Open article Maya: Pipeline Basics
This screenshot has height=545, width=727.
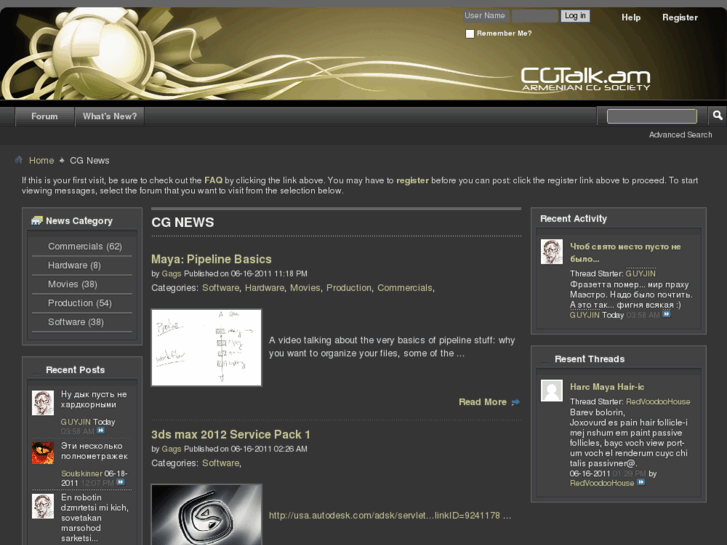[211, 259]
